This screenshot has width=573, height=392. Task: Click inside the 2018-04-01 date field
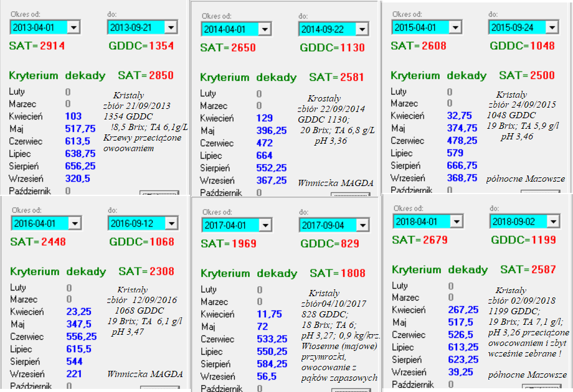click(x=417, y=222)
